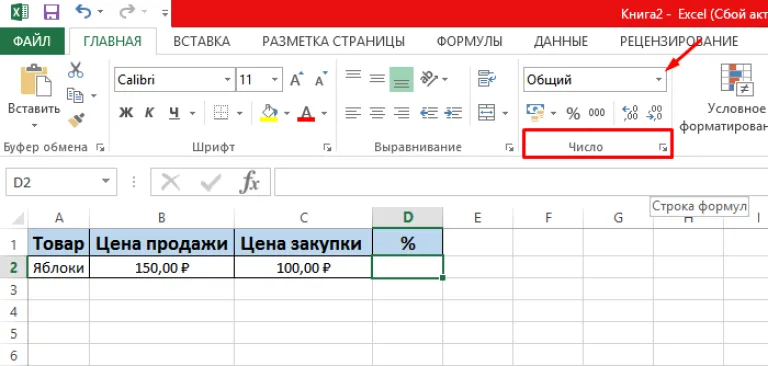This screenshot has width=768, height=366.
Task: Click the font size 11 box
Action: click(x=253, y=80)
